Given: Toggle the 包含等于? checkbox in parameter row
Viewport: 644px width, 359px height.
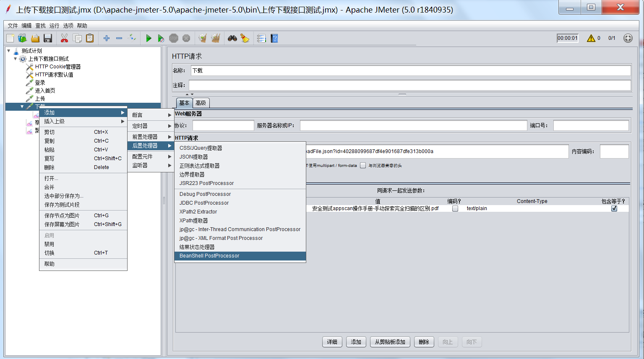Looking at the screenshot, I should point(614,208).
